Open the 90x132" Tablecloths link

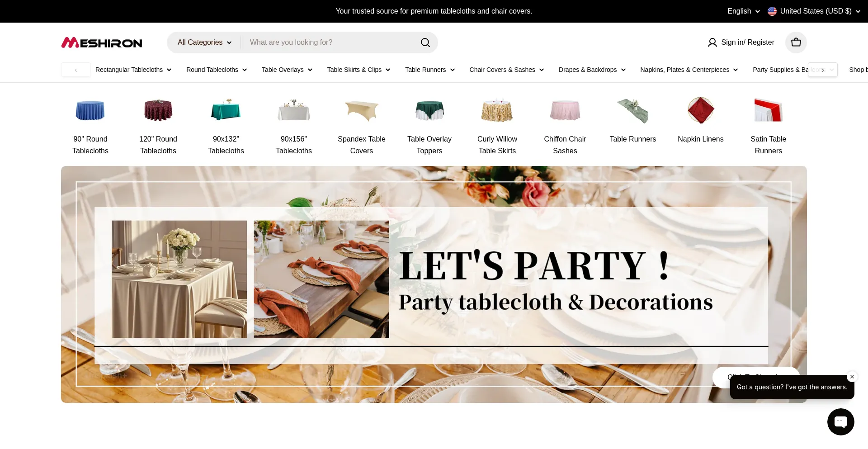coord(226,145)
